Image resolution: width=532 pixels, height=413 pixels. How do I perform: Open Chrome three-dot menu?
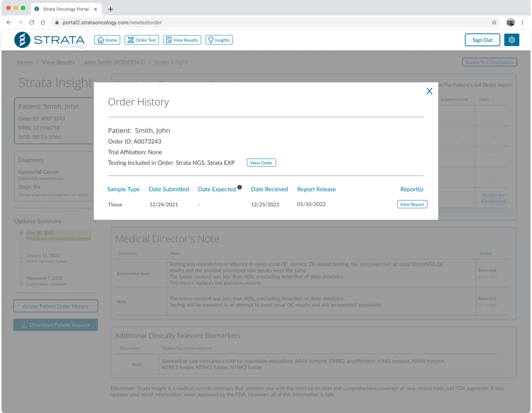pyautogui.click(x=523, y=22)
